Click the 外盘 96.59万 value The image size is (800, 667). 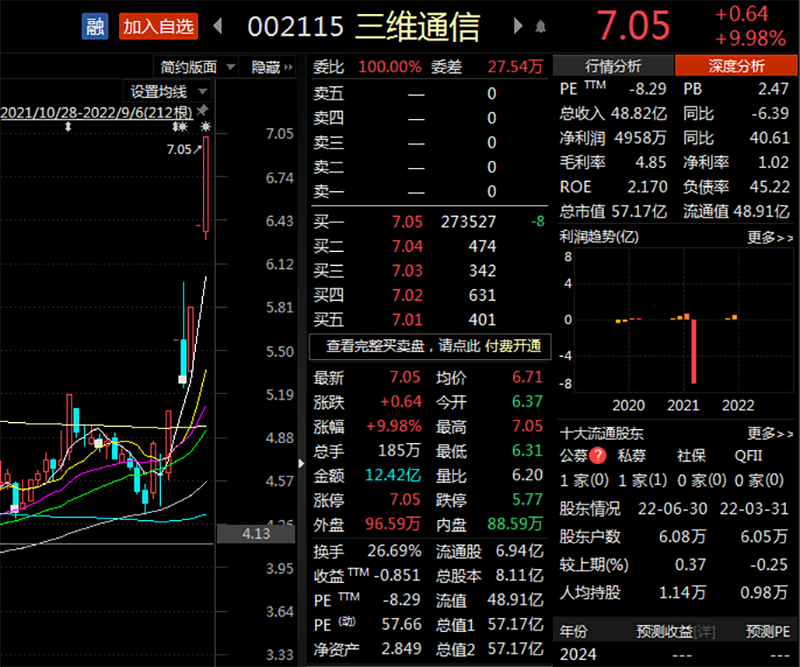[x=393, y=524]
